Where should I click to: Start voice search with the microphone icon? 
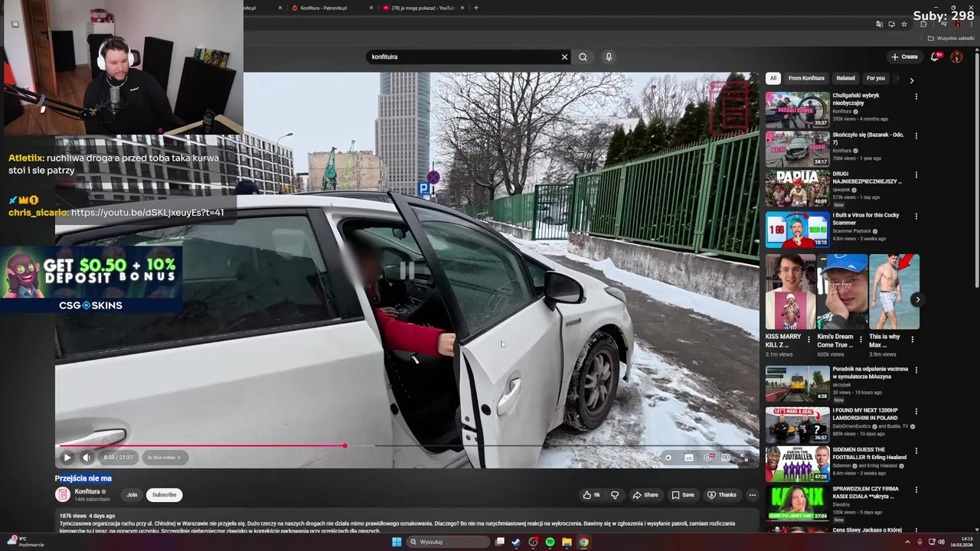coord(609,57)
